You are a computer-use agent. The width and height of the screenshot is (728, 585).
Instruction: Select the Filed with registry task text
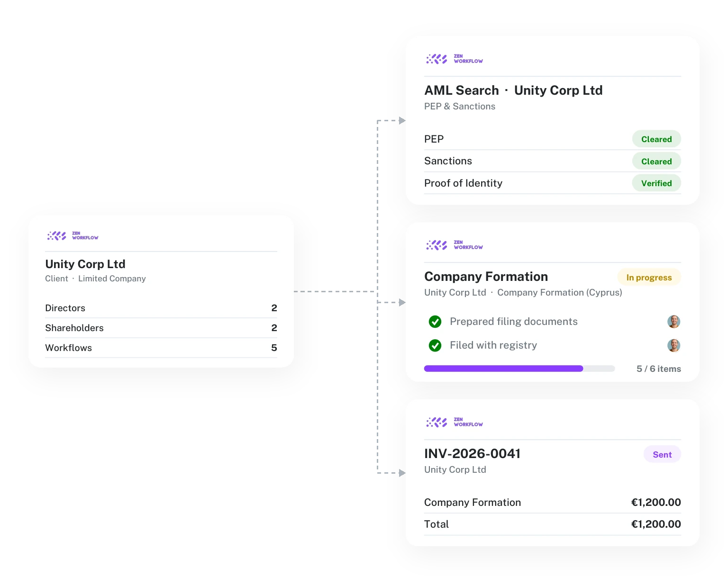pyautogui.click(x=493, y=345)
